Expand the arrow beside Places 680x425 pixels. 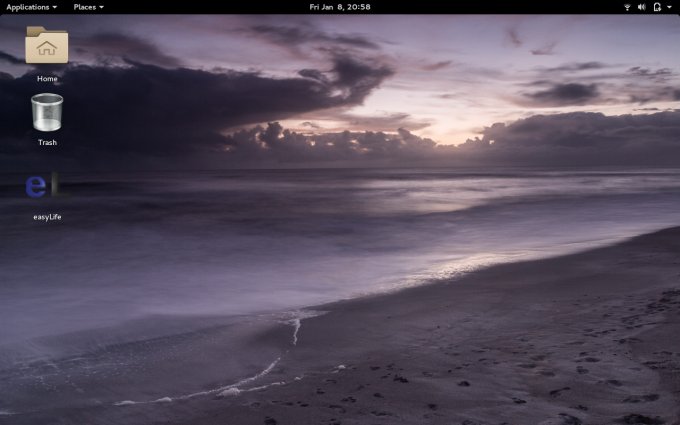[x=101, y=7]
